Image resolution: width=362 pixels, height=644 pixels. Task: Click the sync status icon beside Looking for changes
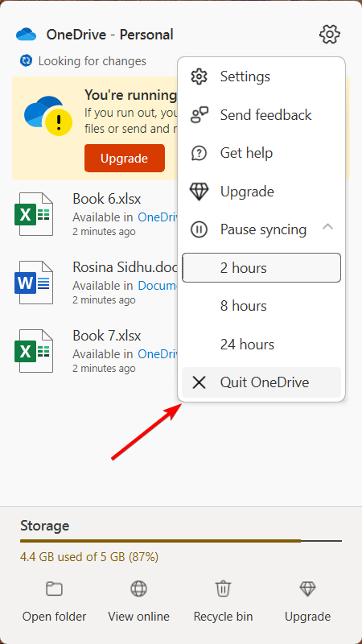tap(26, 61)
